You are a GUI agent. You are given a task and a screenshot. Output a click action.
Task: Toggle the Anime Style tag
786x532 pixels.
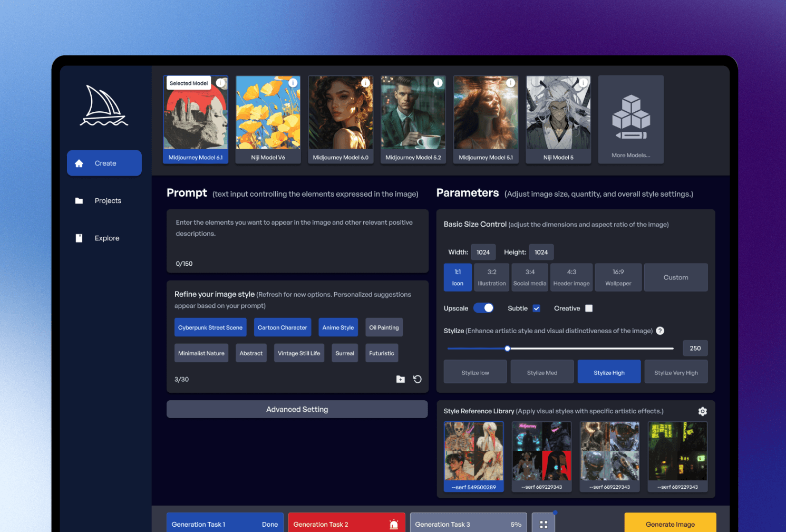(x=338, y=327)
